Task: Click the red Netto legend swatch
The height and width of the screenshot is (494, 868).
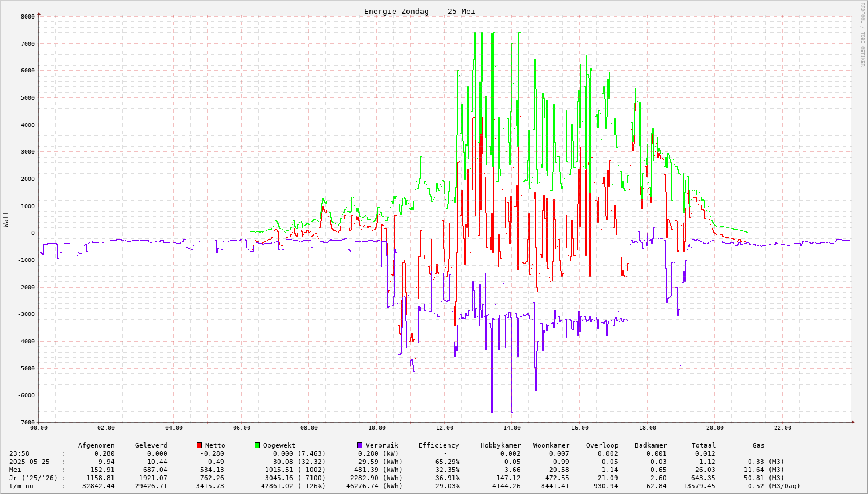Action: 199,445
